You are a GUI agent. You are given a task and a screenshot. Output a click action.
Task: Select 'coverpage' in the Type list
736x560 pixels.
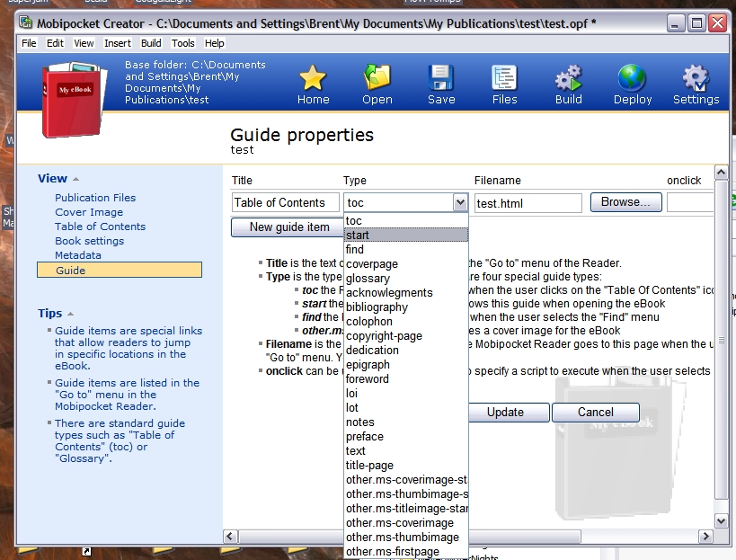click(406, 263)
